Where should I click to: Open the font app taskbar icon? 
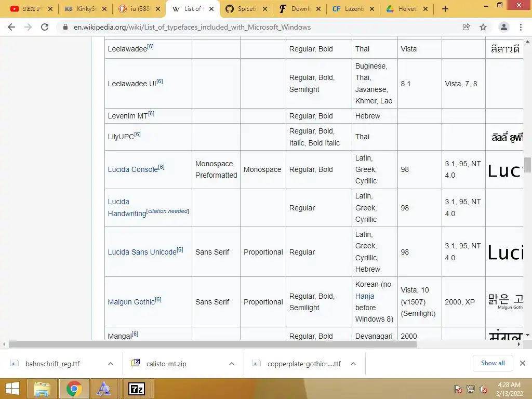(103, 389)
